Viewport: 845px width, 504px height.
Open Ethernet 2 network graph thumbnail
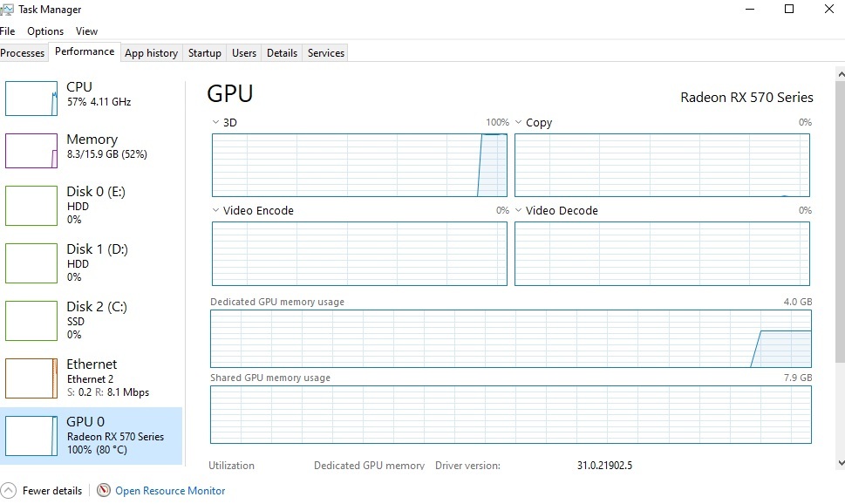pyautogui.click(x=31, y=378)
